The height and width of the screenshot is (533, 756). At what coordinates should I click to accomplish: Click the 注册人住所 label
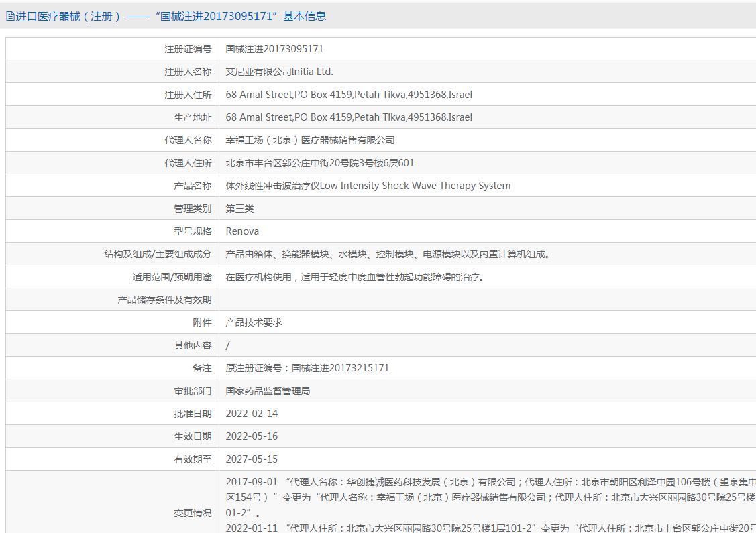188,95
